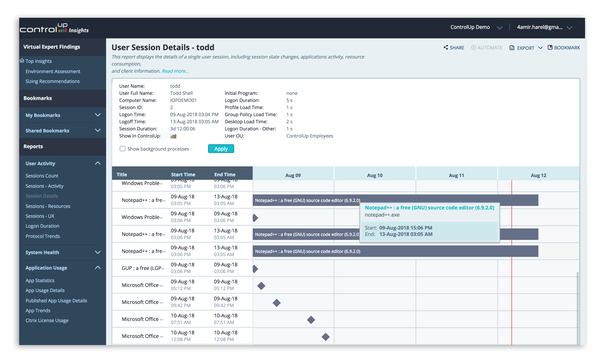
Task: Sort table by Start Time column header
Action: point(183,174)
